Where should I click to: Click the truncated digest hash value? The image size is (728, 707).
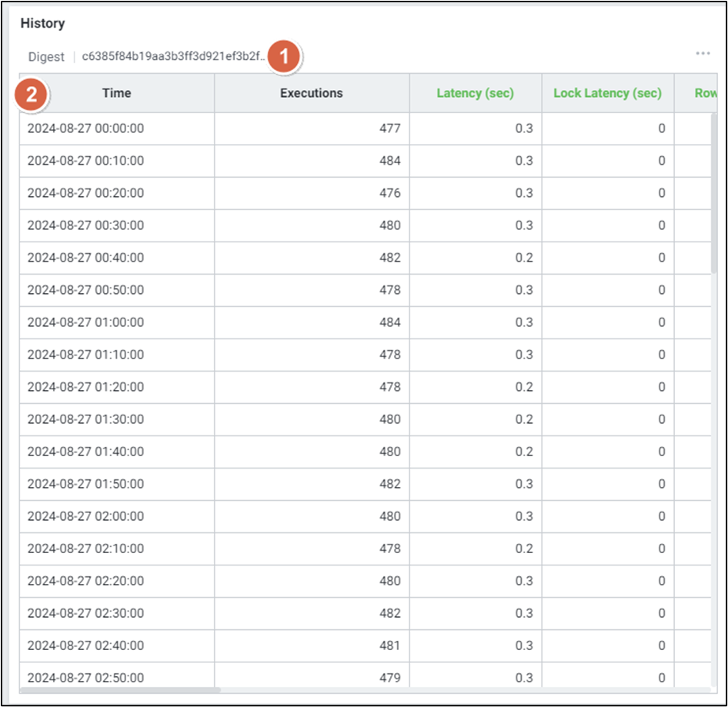[173, 57]
